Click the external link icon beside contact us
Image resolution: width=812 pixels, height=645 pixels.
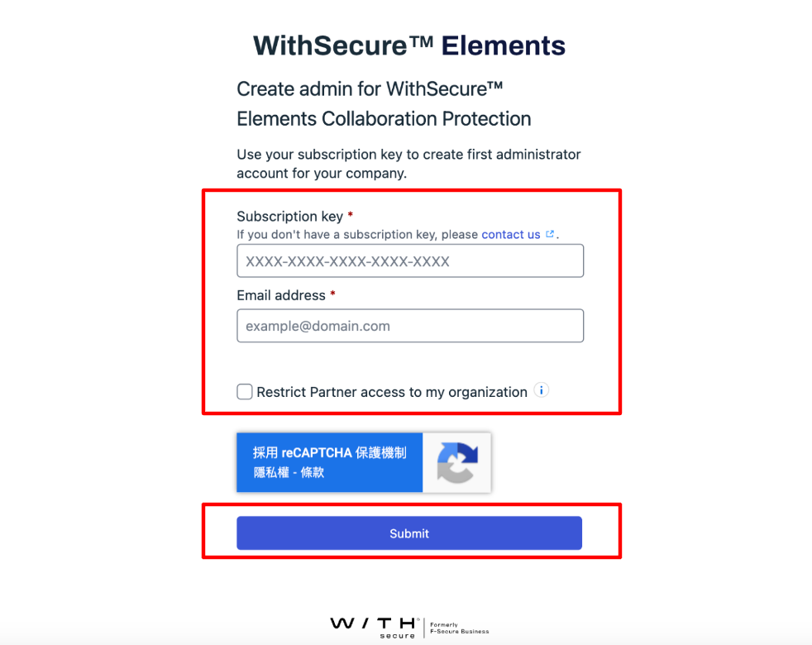(x=549, y=234)
